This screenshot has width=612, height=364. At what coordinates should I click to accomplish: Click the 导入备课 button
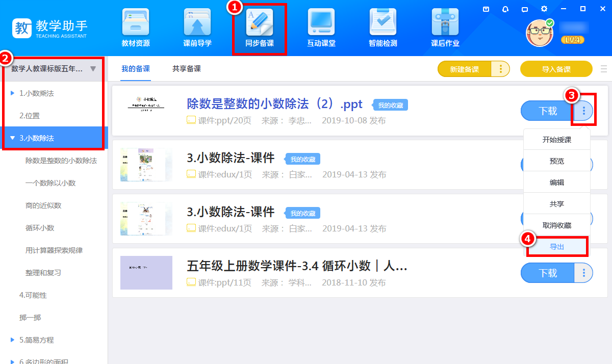coord(556,69)
